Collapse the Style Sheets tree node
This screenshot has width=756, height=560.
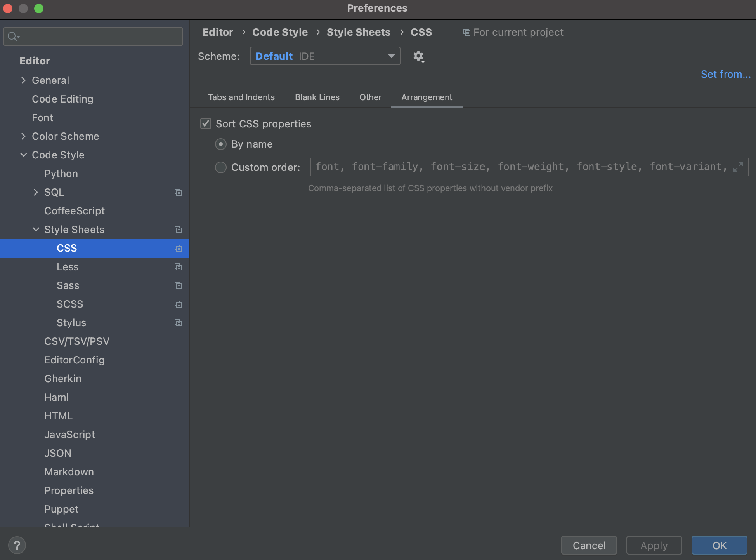click(x=36, y=230)
